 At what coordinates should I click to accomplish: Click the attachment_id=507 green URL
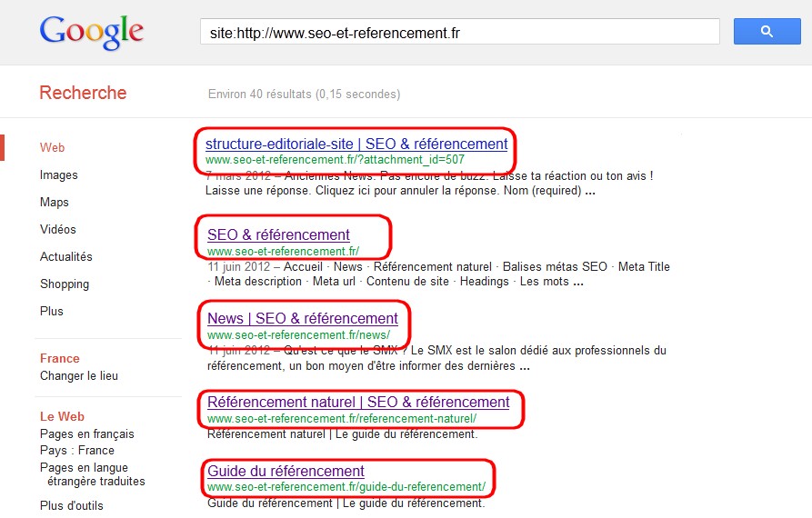[x=335, y=160]
